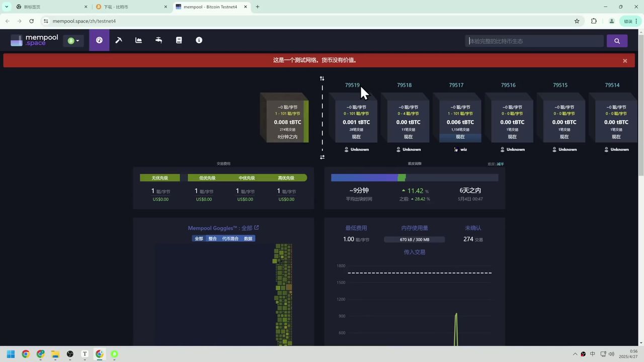Select the 全部 Goggles filter

pos(199,238)
